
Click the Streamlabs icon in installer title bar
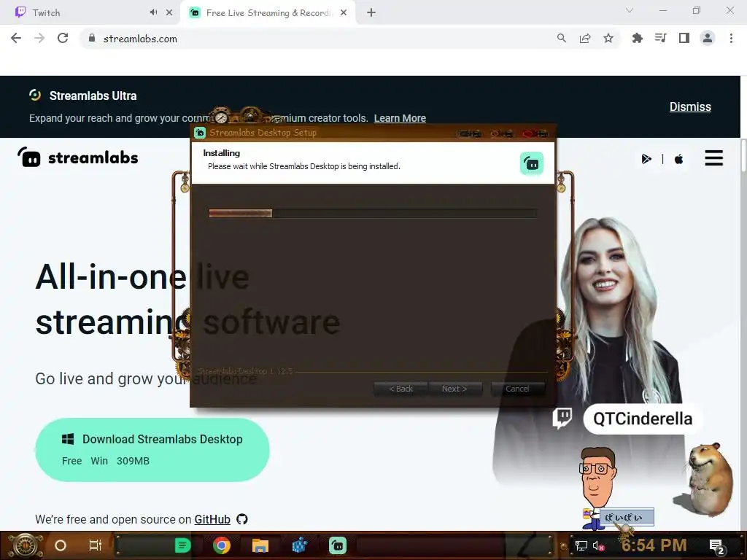point(200,133)
